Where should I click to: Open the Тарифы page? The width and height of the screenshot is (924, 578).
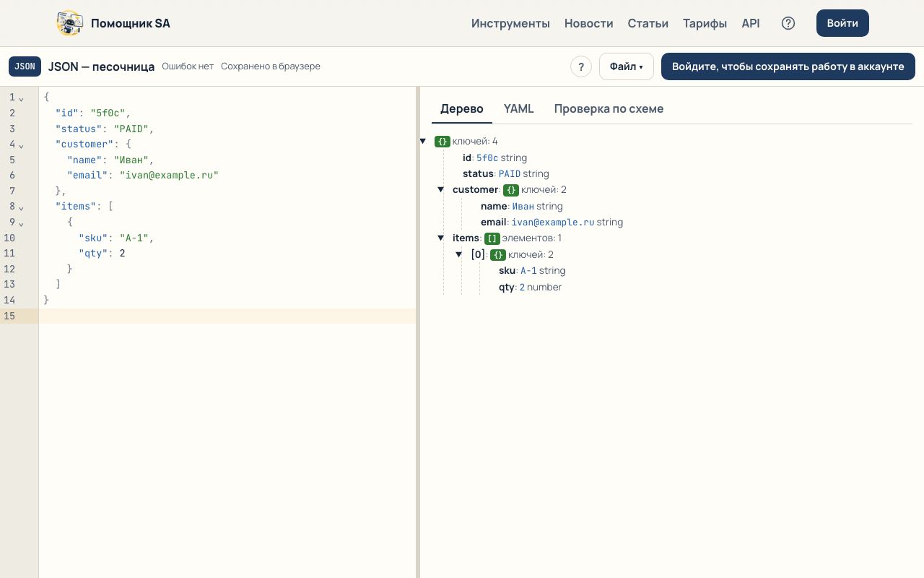(705, 23)
